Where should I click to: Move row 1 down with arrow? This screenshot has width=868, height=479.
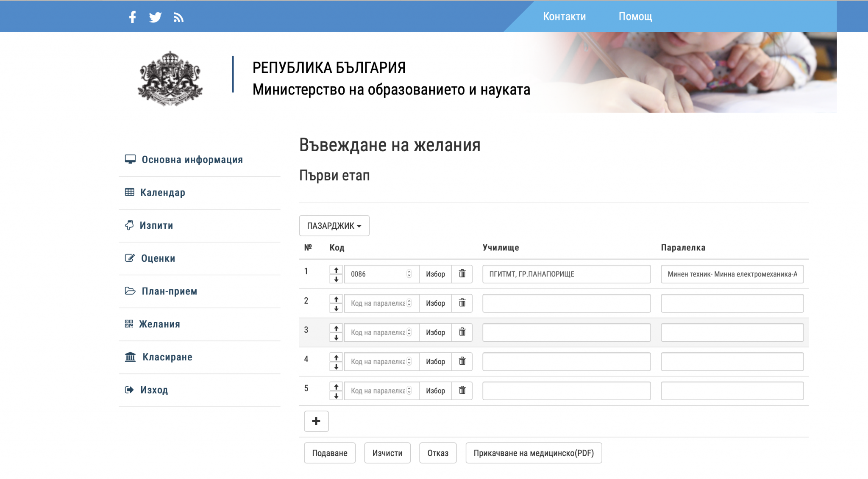coord(336,279)
